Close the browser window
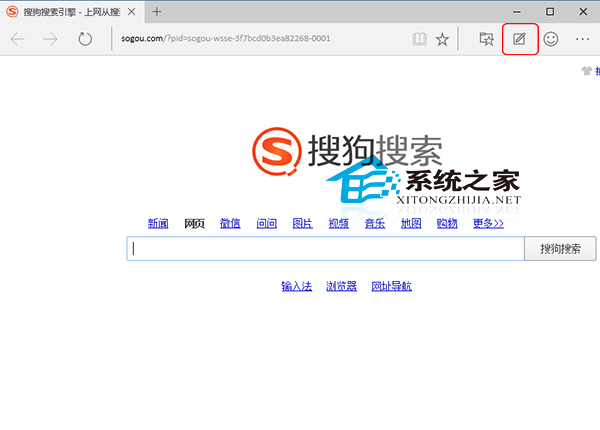The height and width of the screenshot is (430, 600). [583, 12]
